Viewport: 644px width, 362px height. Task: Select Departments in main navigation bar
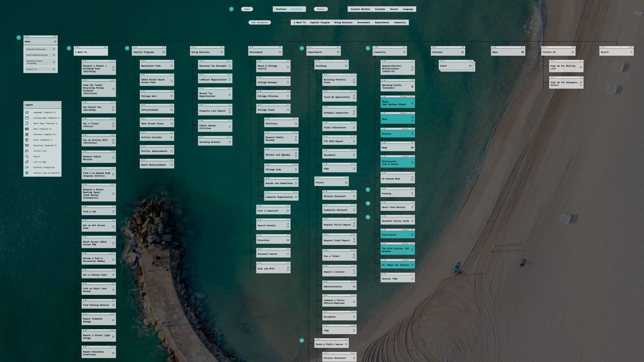(x=382, y=22)
